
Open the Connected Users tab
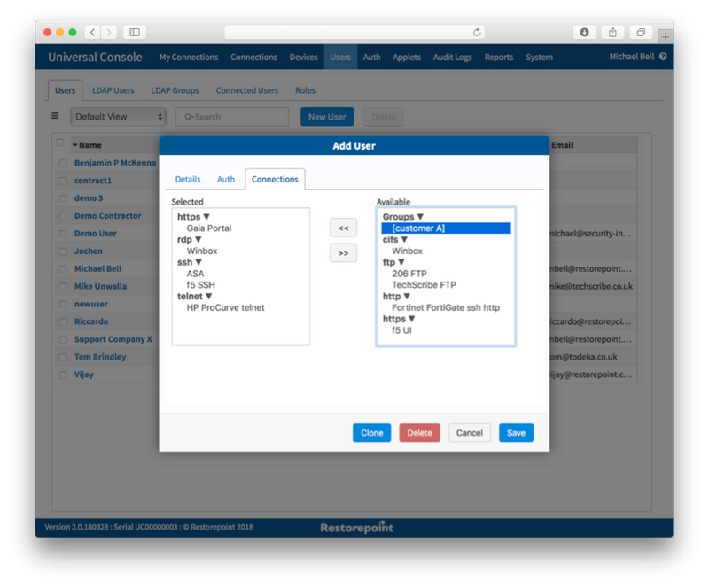(247, 90)
